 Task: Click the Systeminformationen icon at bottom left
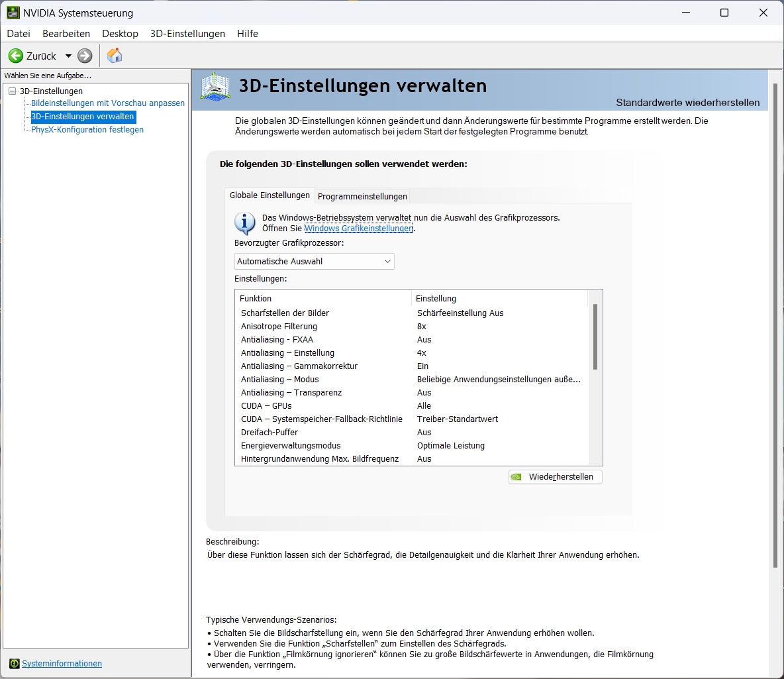[x=15, y=664]
